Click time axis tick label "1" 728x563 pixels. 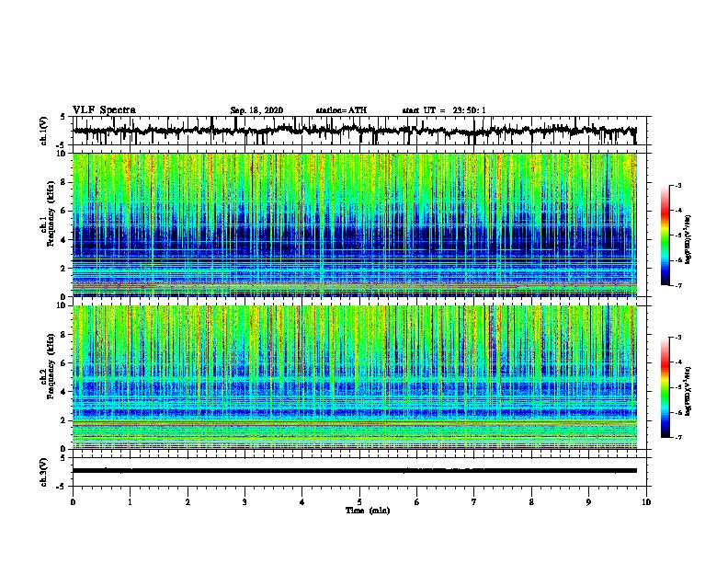[x=131, y=502]
